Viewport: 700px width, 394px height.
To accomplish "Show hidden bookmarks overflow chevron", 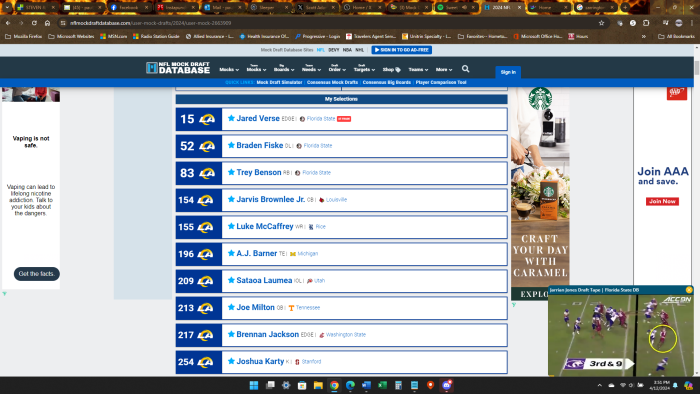I will pos(644,37).
